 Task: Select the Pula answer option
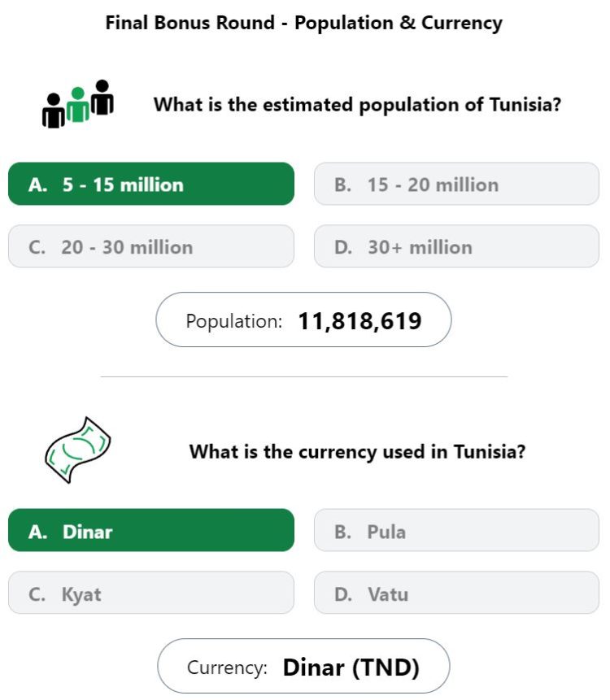coord(456,530)
